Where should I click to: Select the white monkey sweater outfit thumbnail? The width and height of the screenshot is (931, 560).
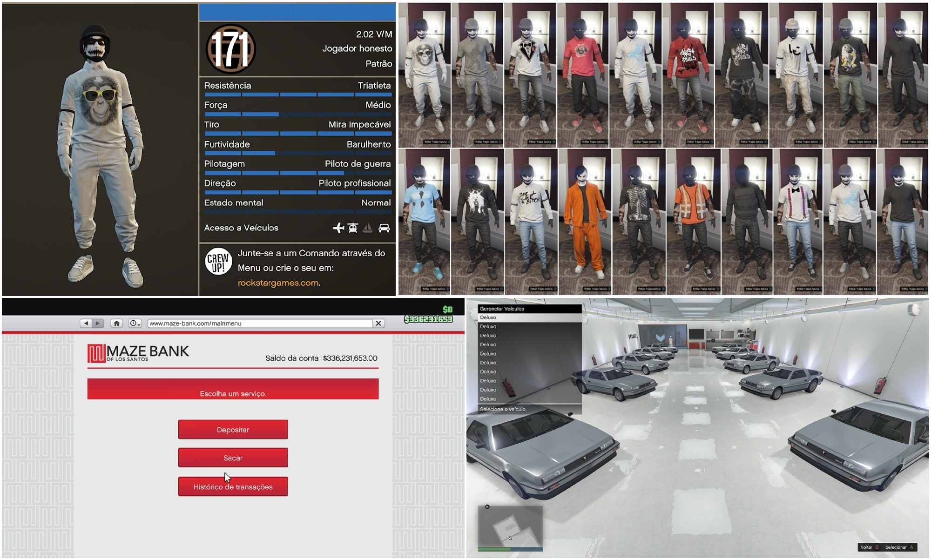click(x=425, y=75)
